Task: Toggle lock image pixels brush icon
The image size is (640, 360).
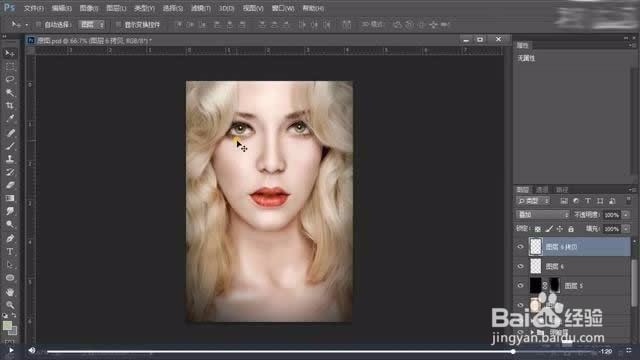Action: (549, 229)
